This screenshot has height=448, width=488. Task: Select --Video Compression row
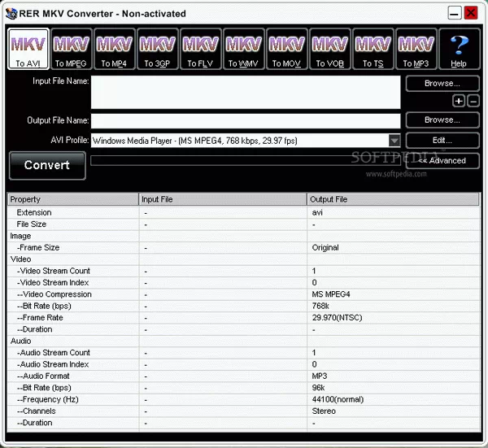pos(244,294)
